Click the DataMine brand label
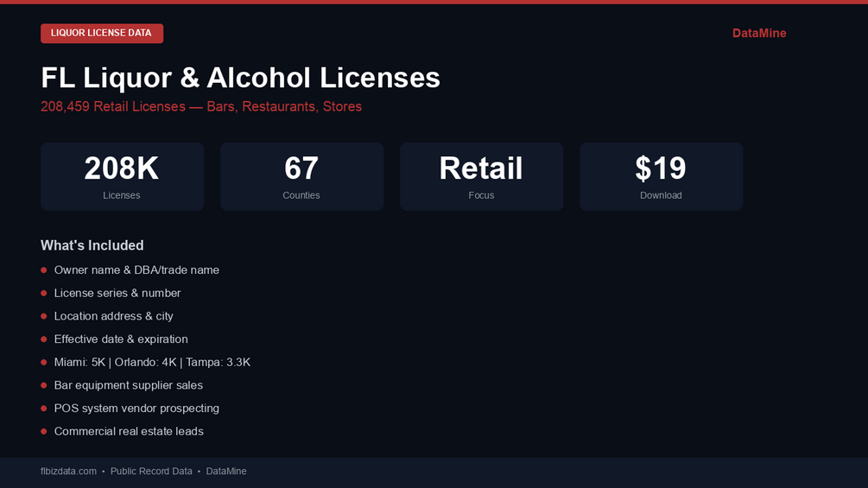The image size is (868, 488). tap(758, 34)
